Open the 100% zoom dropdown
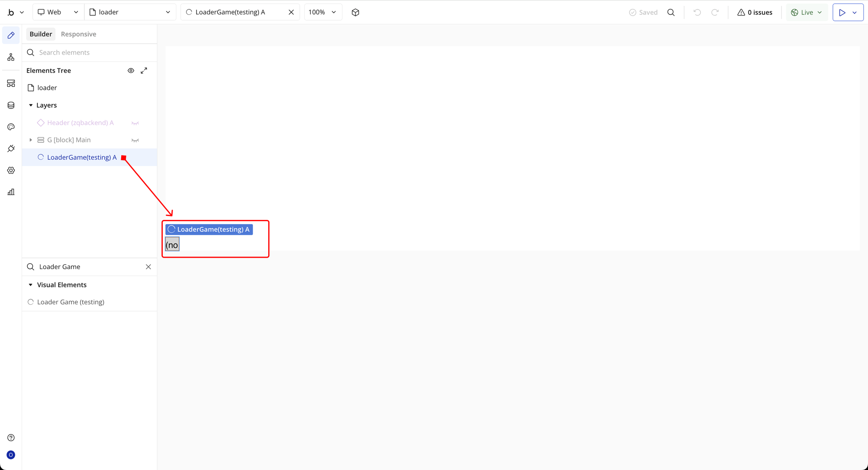The image size is (868, 470). click(x=323, y=12)
